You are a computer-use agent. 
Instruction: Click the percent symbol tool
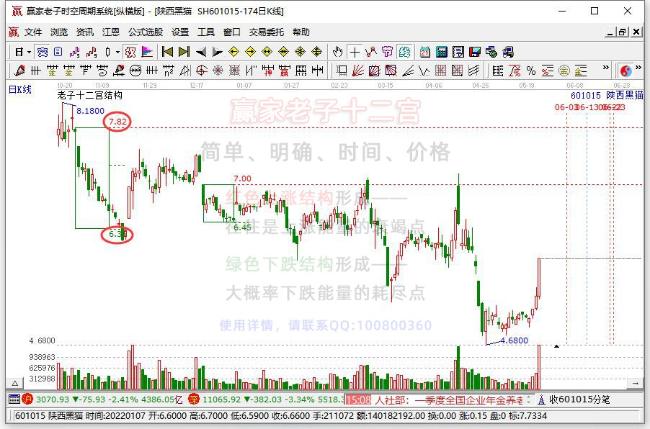531,71
